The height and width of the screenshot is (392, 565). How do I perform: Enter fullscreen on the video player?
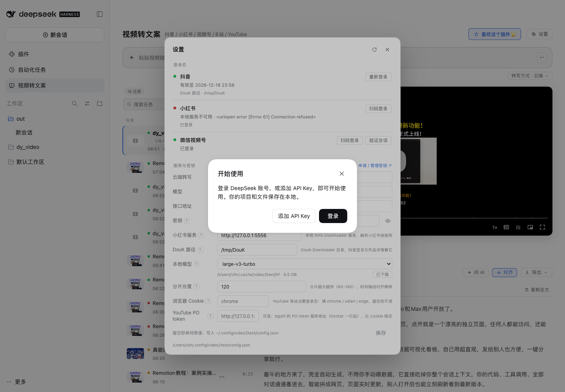point(543,227)
